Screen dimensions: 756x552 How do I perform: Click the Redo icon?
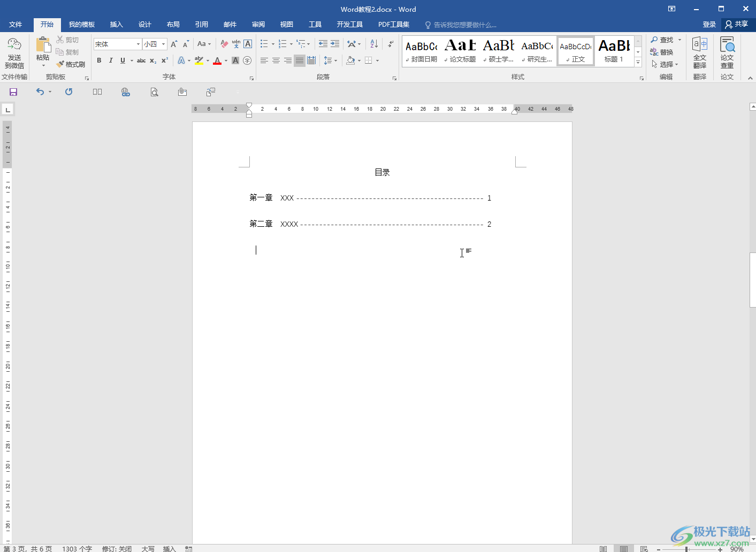[x=68, y=92]
